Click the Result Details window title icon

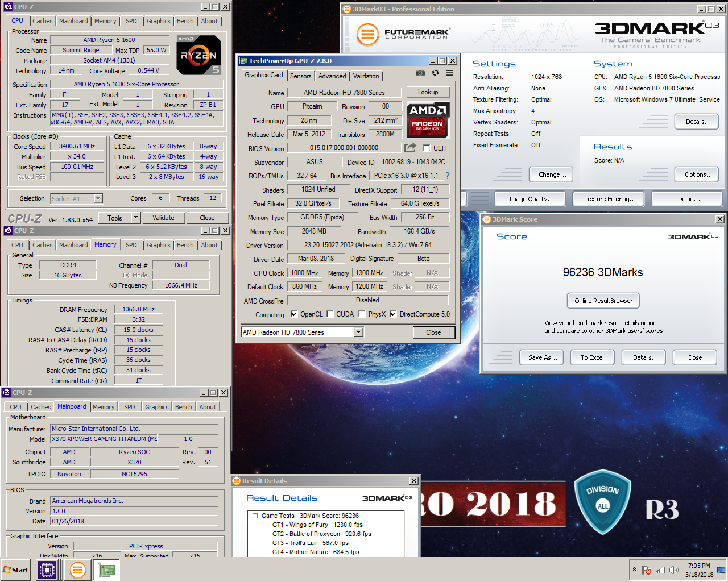(x=237, y=481)
